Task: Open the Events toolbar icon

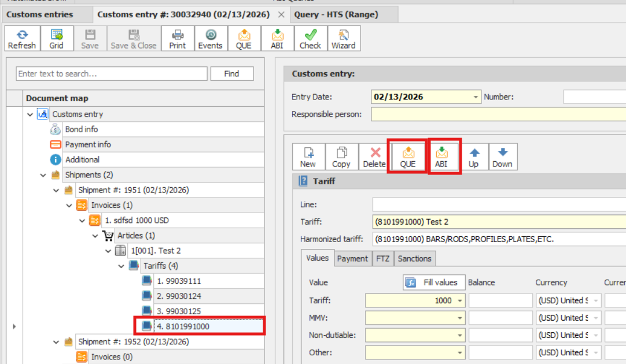Action: (210, 38)
